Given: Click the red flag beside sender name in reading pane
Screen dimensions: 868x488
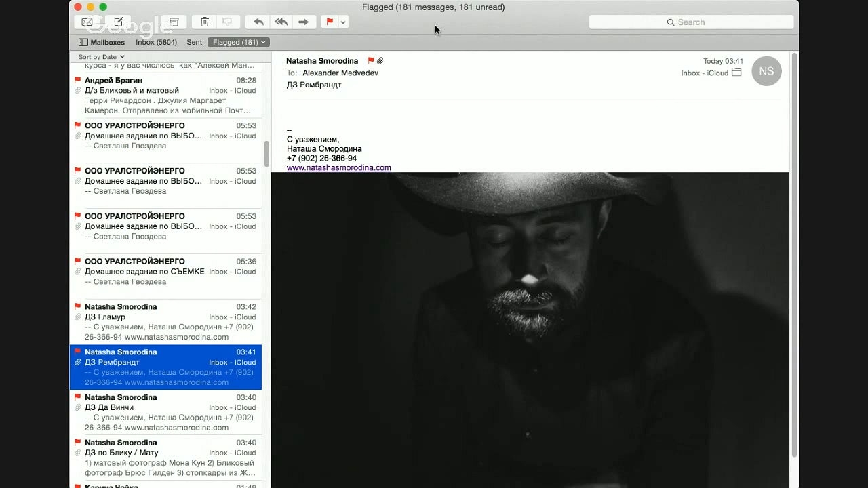Looking at the screenshot, I should (x=370, y=61).
